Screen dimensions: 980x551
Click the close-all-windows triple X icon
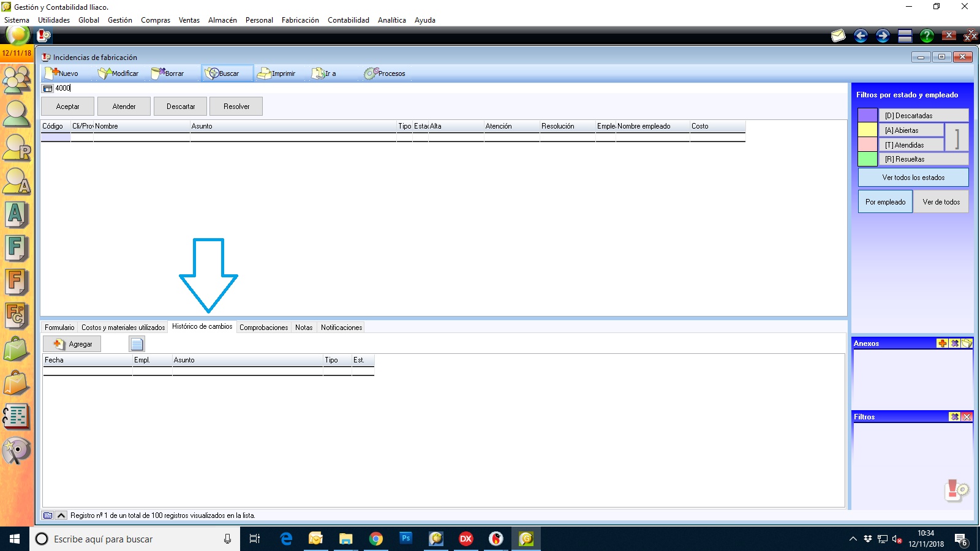tap(971, 36)
